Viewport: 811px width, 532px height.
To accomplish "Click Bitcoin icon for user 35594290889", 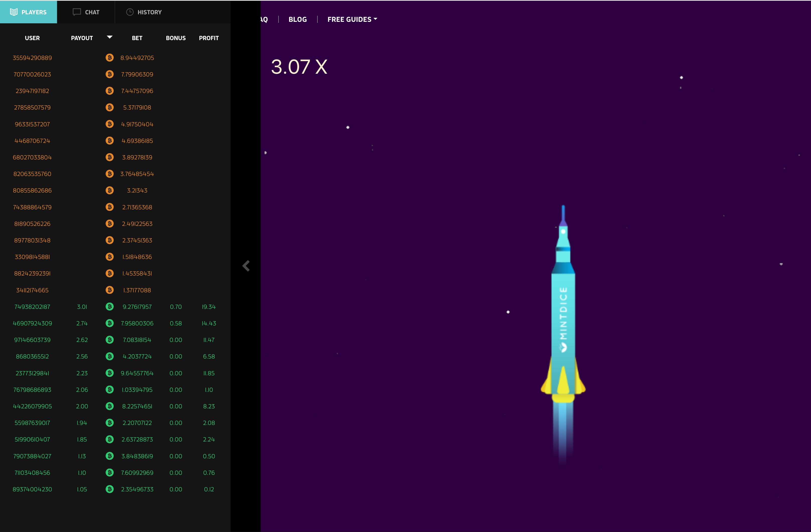I will tap(109, 57).
